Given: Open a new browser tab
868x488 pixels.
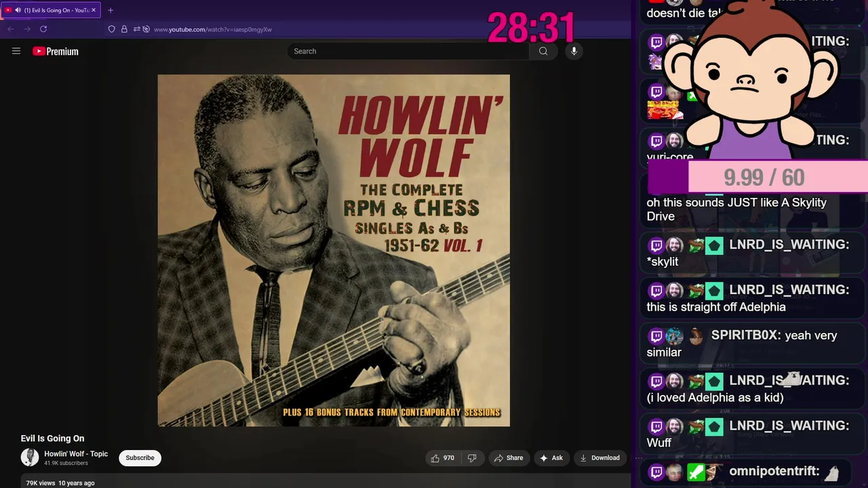Looking at the screenshot, I should (x=111, y=10).
